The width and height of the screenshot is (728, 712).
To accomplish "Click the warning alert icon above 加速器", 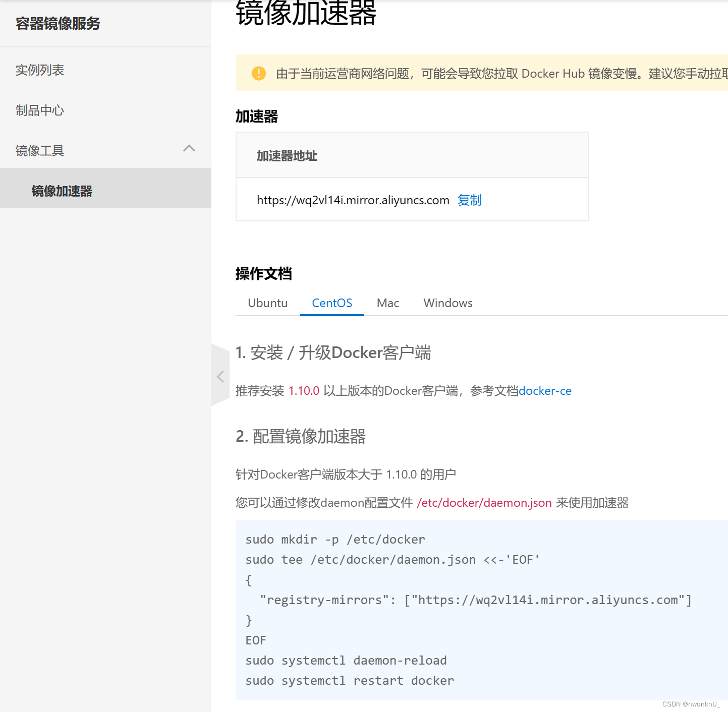I will (x=259, y=73).
